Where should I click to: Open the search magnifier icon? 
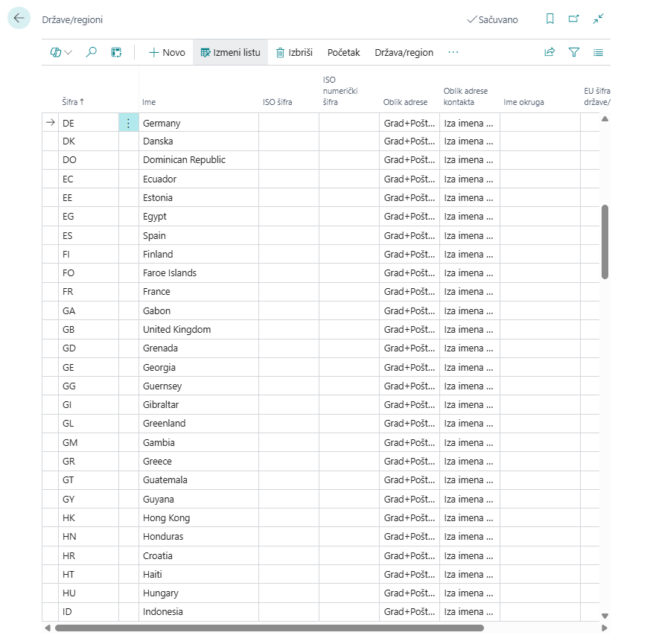(92, 52)
